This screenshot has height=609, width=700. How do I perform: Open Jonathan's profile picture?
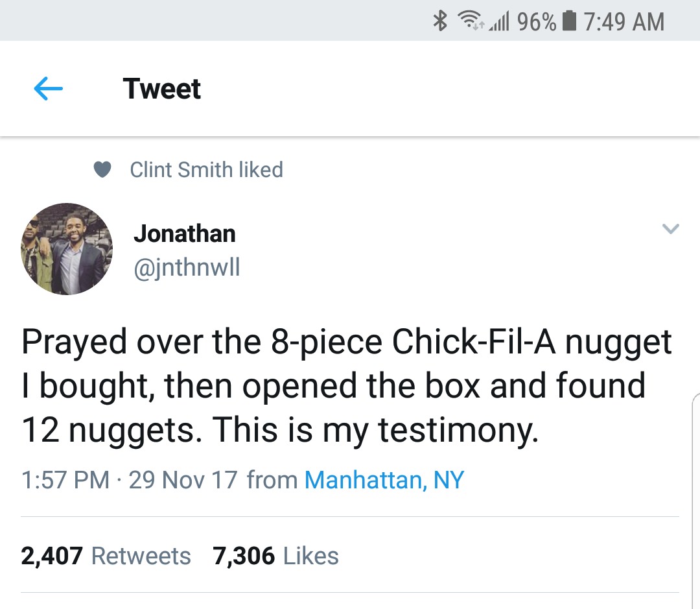67,249
